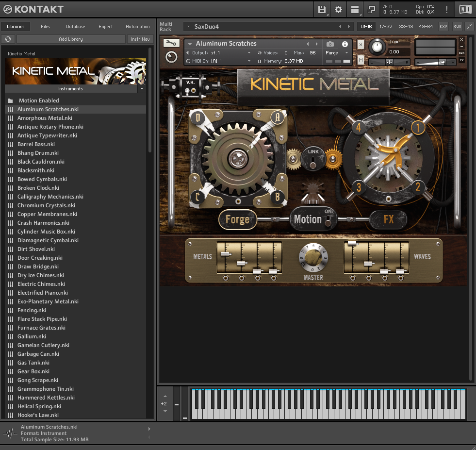Switch to the Libraries tab
The height and width of the screenshot is (450, 476).
pos(16,26)
